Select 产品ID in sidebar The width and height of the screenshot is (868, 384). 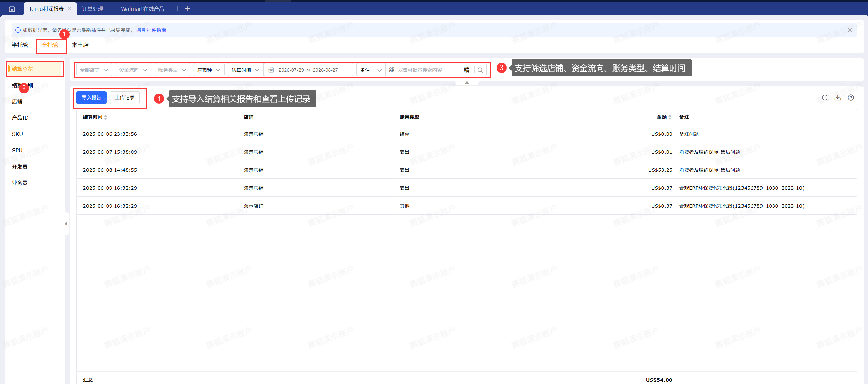[x=20, y=118]
